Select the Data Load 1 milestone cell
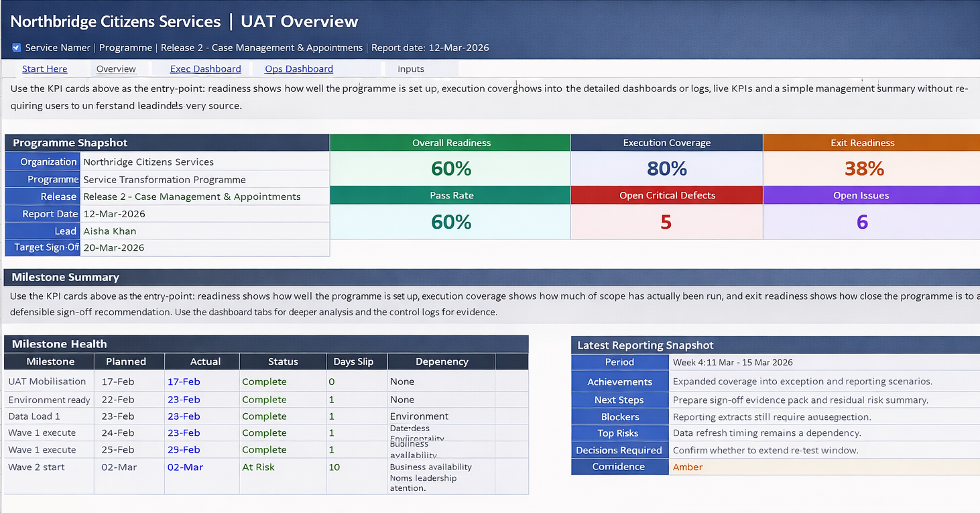The image size is (980, 513). pos(49,416)
